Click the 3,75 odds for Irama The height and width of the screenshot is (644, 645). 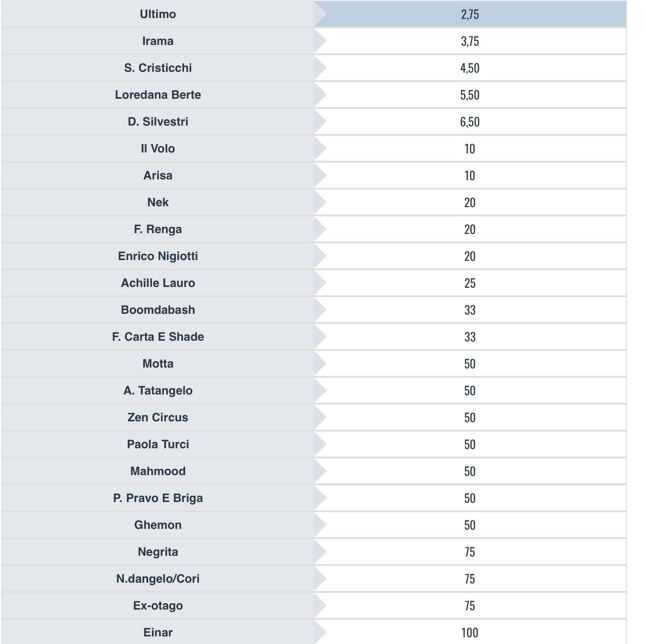click(x=470, y=41)
